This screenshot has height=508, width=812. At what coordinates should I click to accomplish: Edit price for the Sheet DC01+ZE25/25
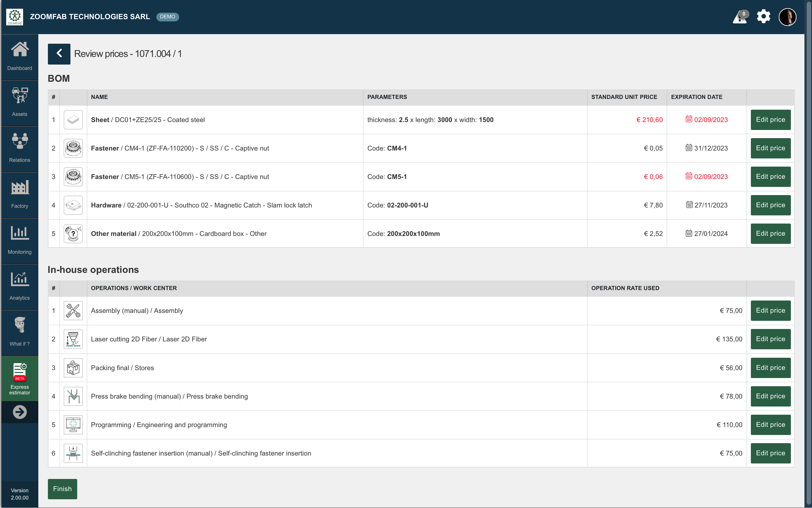pos(770,120)
